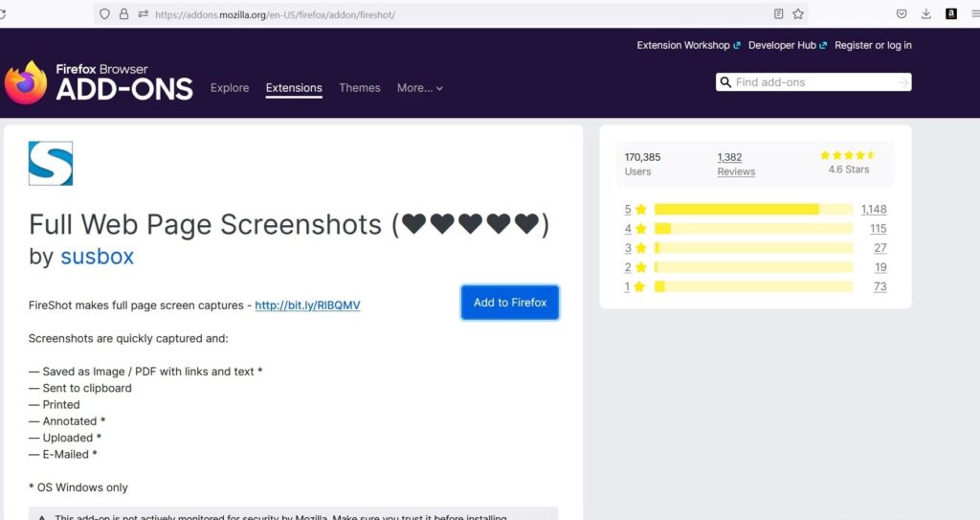Click the padlock site security icon

click(x=123, y=13)
